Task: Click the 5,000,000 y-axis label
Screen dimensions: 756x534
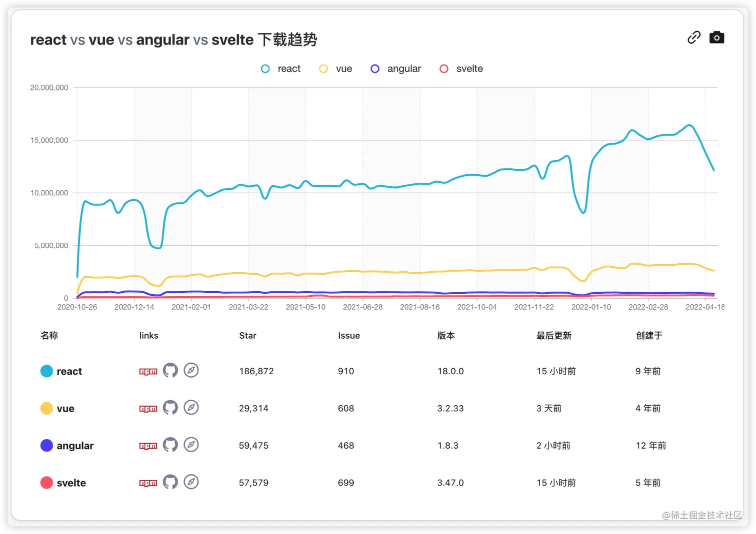Action: coord(51,246)
